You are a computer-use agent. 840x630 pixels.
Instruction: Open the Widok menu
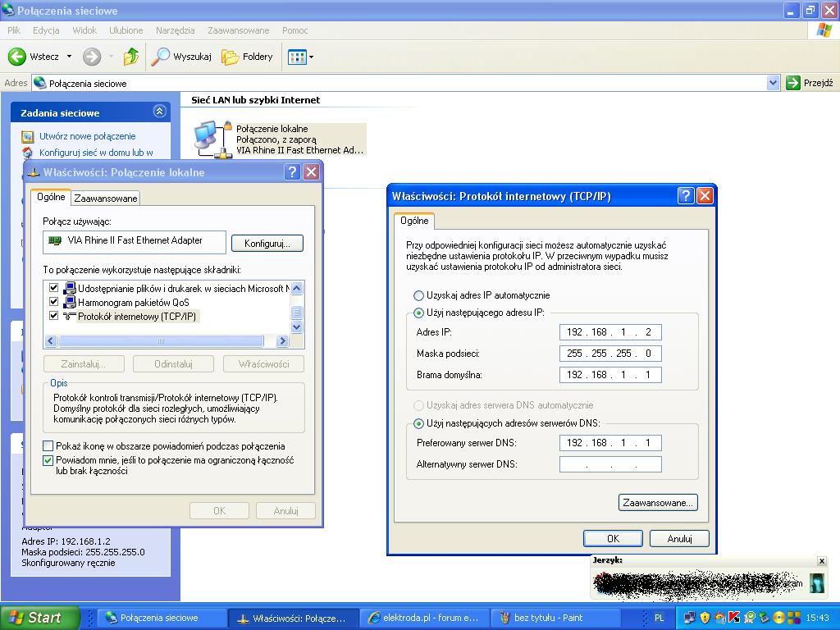click(84, 30)
